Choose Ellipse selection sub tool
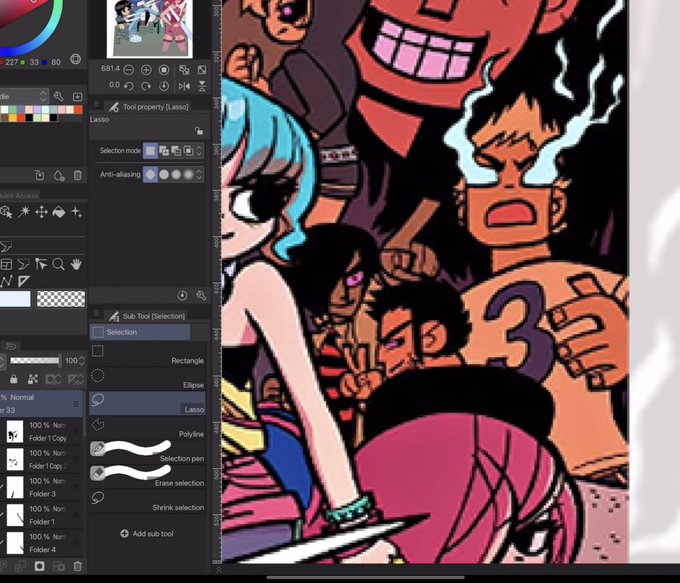The image size is (680, 583). point(147,379)
